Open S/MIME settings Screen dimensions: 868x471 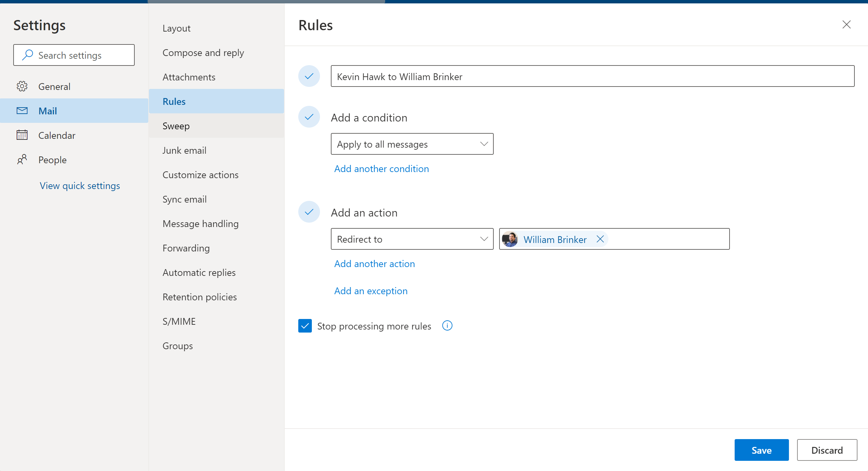tap(216, 321)
